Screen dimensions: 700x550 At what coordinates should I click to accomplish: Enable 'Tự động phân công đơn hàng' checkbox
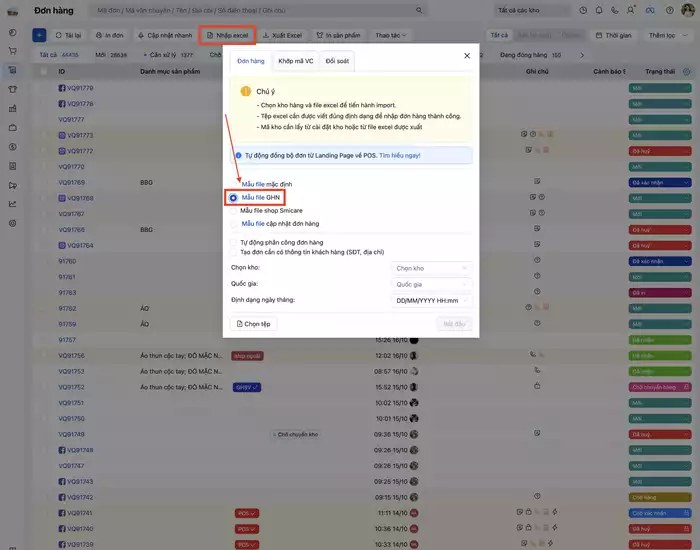pos(233,242)
